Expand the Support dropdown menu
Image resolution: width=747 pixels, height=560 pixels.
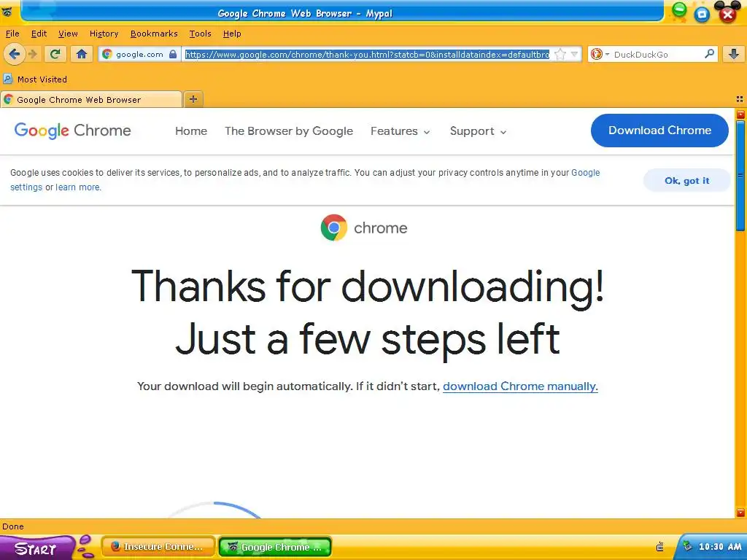click(478, 131)
